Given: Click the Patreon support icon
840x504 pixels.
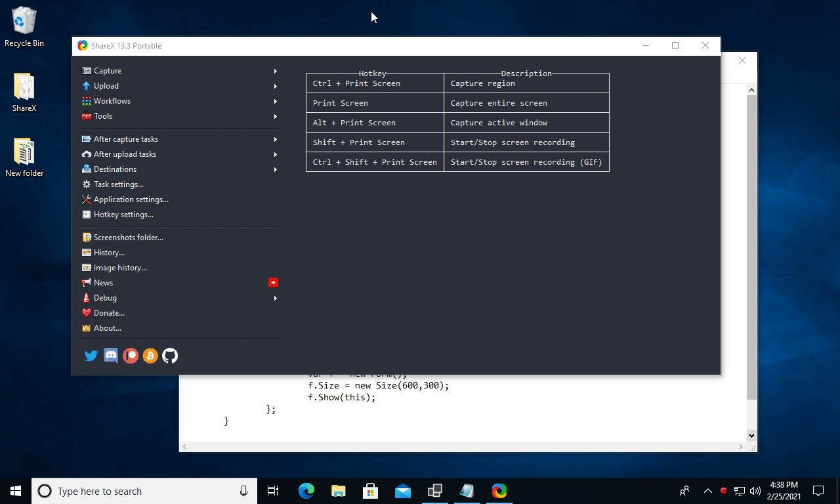Looking at the screenshot, I should [x=131, y=355].
